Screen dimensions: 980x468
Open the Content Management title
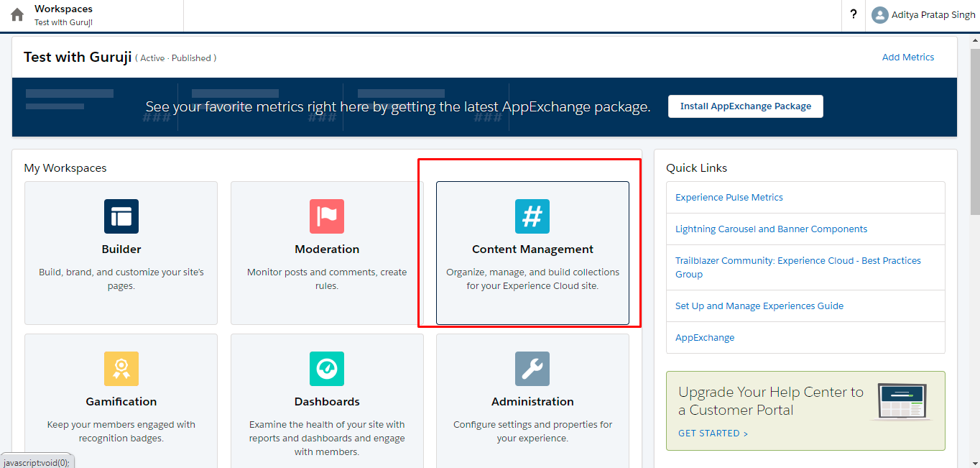pyautogui.click(x=532, y=249)
